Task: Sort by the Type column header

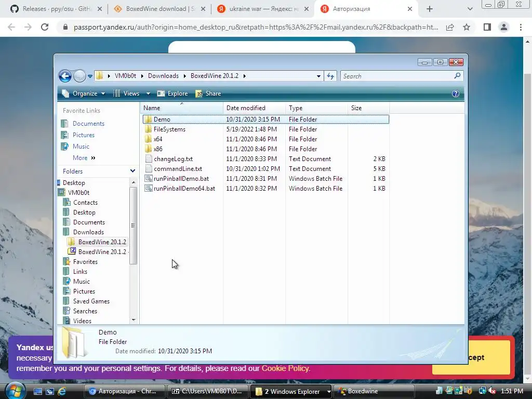Action: click(316, 108)
